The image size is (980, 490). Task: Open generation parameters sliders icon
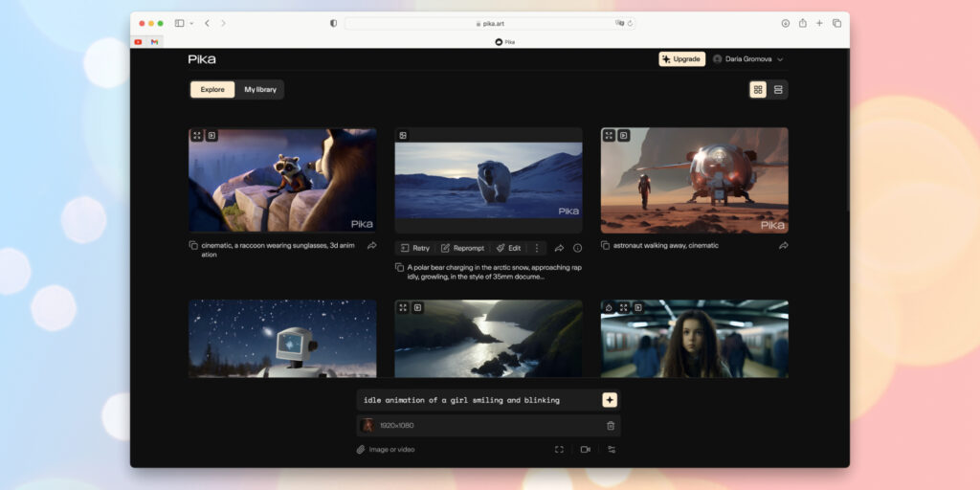612,450
